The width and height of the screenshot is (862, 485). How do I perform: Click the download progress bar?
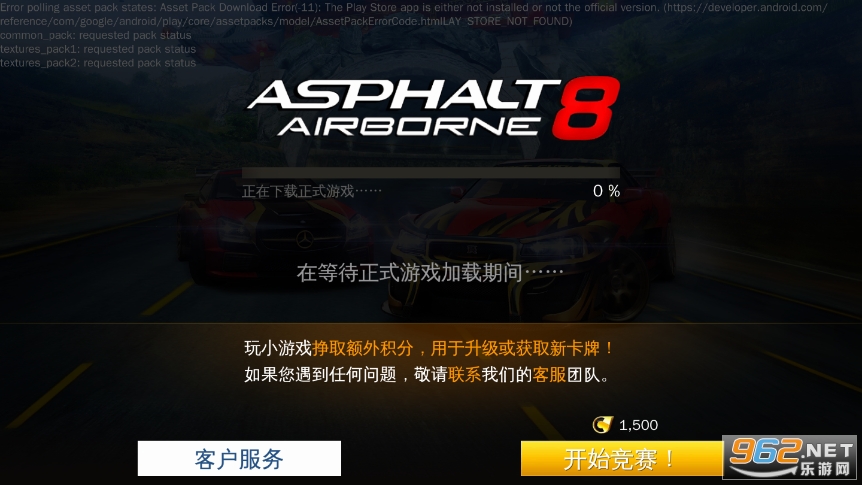click(431, 173)
